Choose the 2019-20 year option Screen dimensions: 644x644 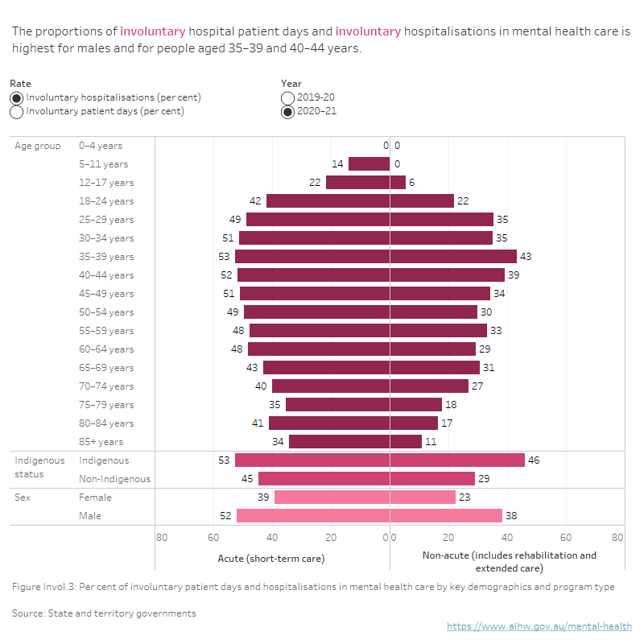(287, 97)
